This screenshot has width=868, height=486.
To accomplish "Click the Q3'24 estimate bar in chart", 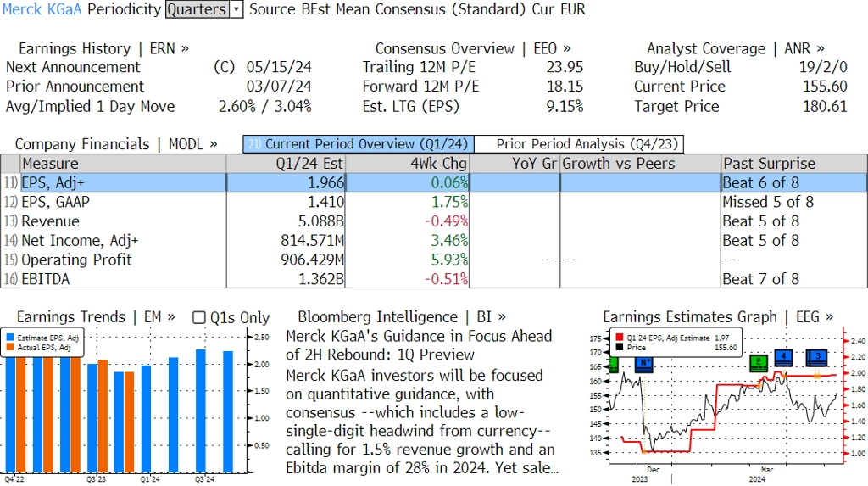I will tap(200, 411).
